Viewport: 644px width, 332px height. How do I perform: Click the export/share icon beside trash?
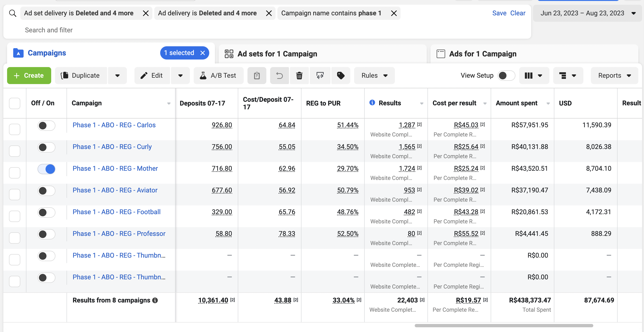320,76
